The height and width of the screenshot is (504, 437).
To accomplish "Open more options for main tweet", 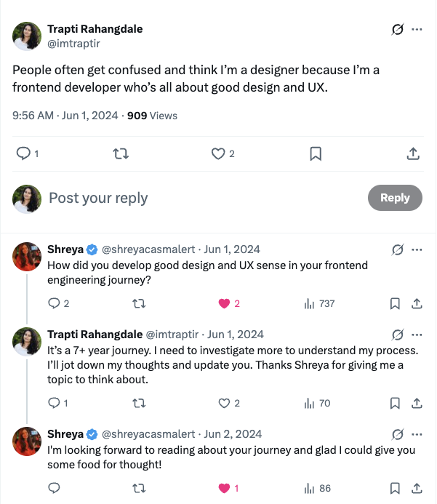I will (417, 30).
